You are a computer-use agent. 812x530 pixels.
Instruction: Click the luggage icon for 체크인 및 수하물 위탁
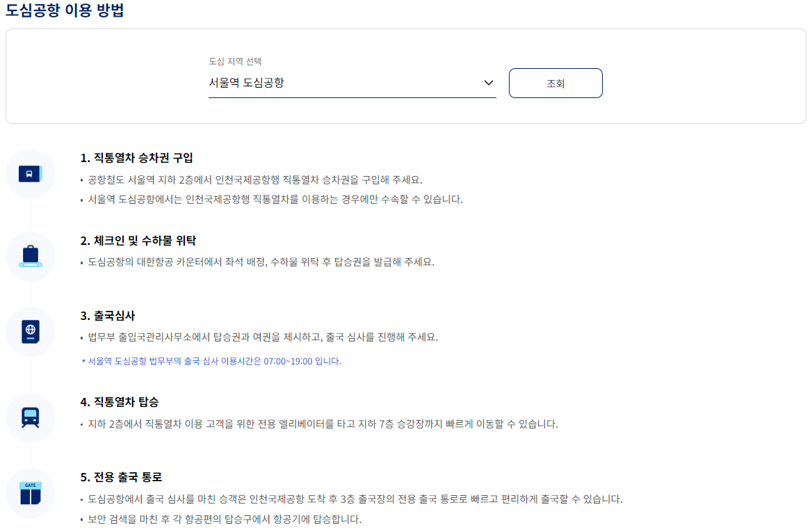tap(31, 257)
